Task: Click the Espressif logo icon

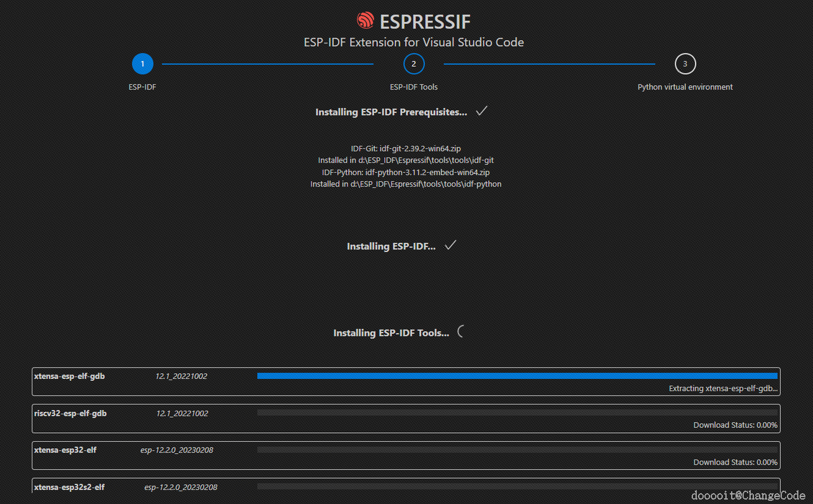Action: click(x=365, y=21)
